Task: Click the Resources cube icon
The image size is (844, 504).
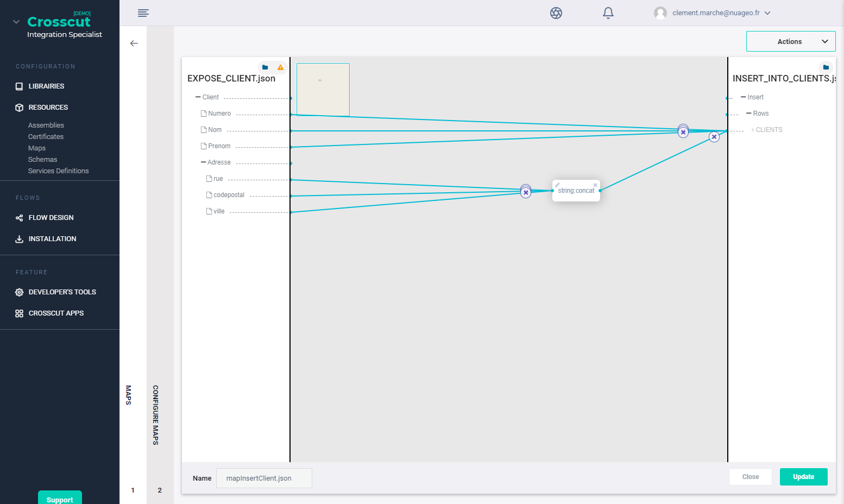Action: tap(20, 108)
